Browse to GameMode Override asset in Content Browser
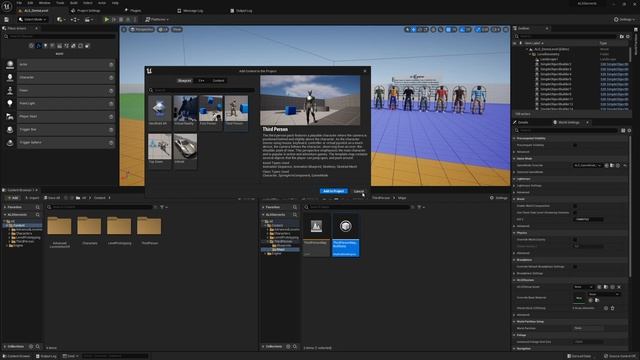Viewport: 640px width, 360px height. click(612, 165)
